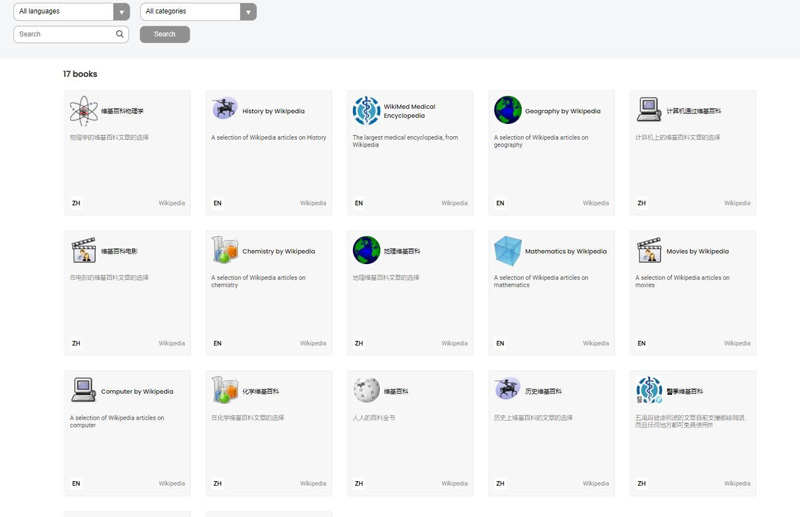Click the magnifier icon inside the search box
800x517 pixels.
[120, 34]
